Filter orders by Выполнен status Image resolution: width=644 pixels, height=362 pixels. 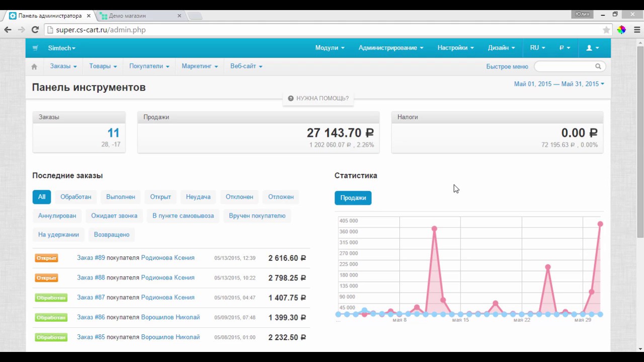[x=121, y=197]
